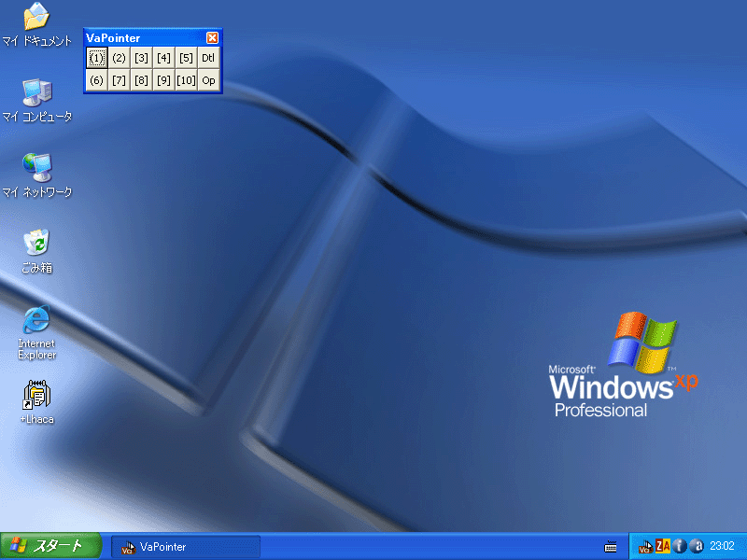747x560 pixels.
Task: Select the My Computer desktop icon
Action: click(36, 92)
